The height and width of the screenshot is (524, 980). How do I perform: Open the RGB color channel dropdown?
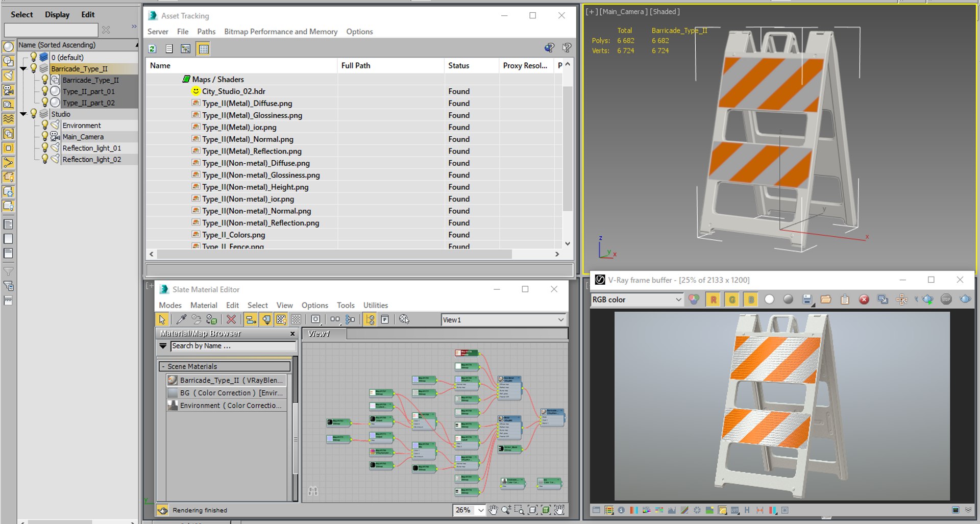(637, 300)
